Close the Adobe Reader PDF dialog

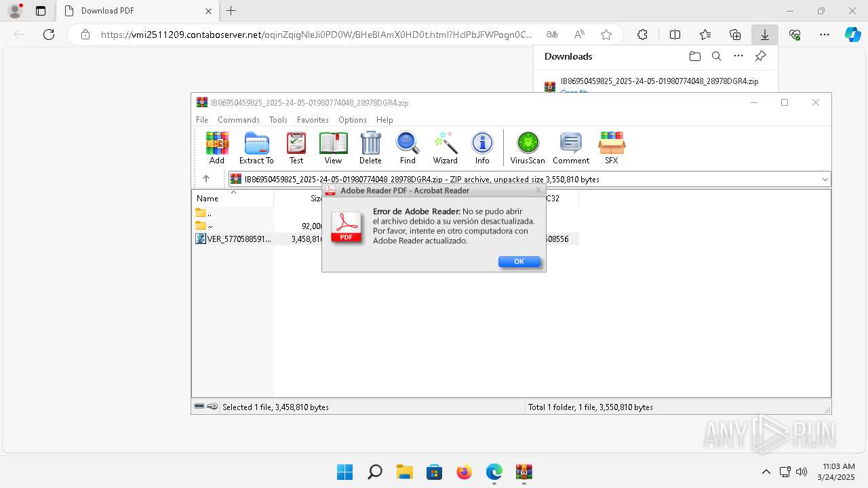[x=538, y=190]
